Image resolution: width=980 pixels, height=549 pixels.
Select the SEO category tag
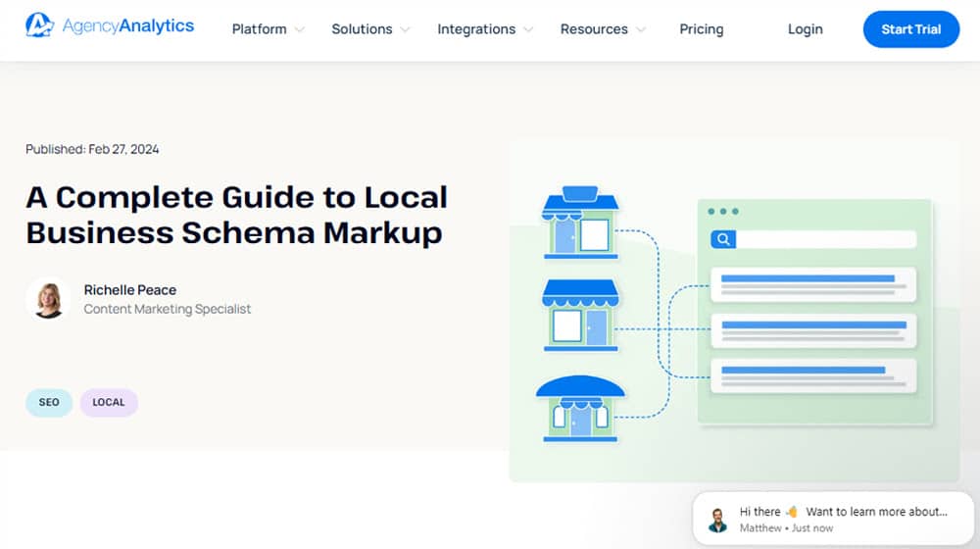pyautogui.click(x=49, y=402)
